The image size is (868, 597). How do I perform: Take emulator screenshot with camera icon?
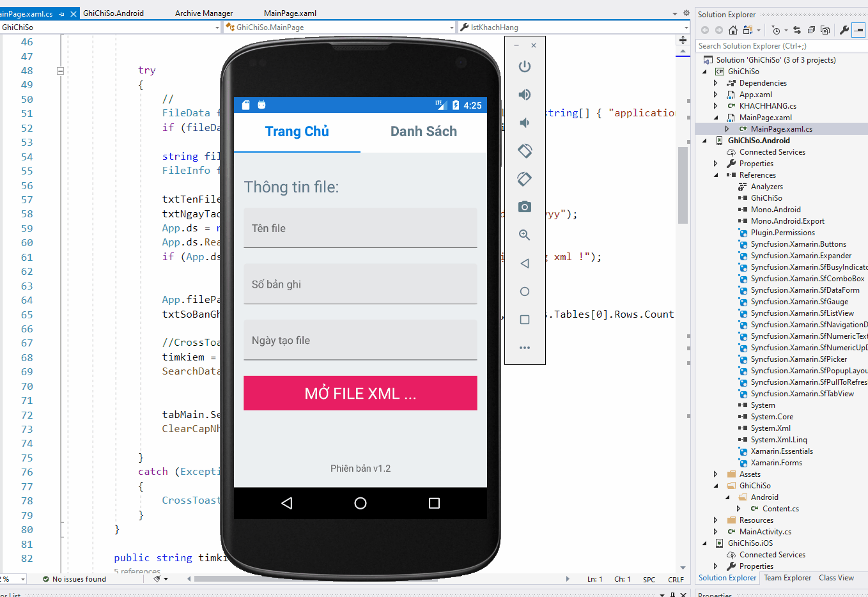524,206
